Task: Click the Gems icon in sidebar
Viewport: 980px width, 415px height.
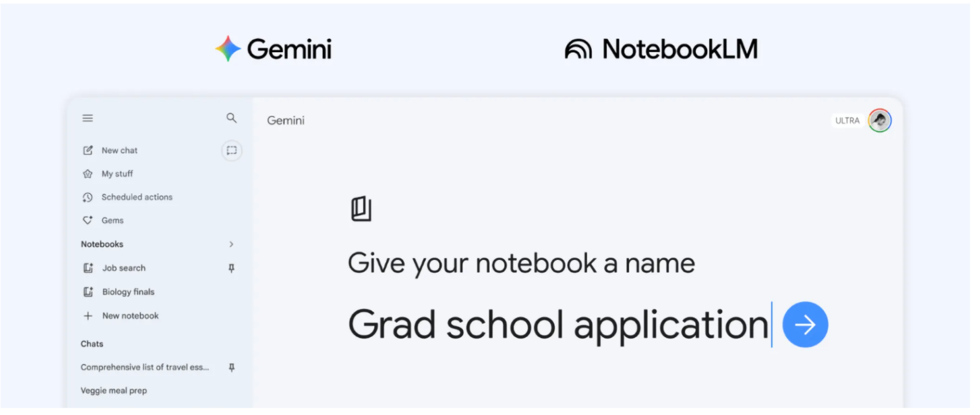Action: [x=88, y=220]
